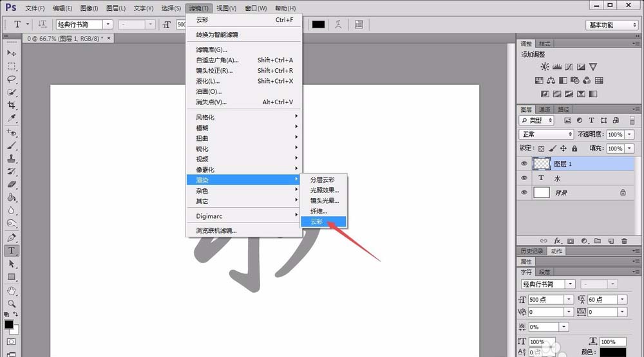Toggle lock position
Image resolution: width=644 pixels, height=357 pixels.
(563, 149)
